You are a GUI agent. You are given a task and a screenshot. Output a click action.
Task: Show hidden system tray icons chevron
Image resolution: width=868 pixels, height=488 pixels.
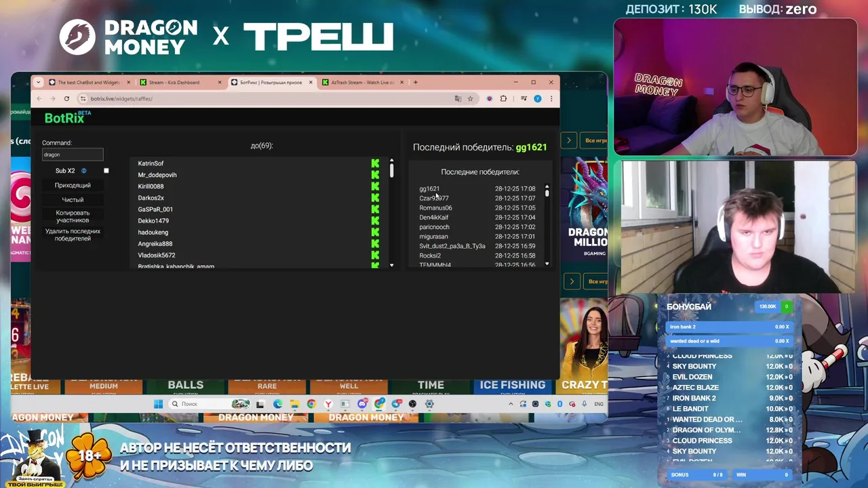click(511, 404)
